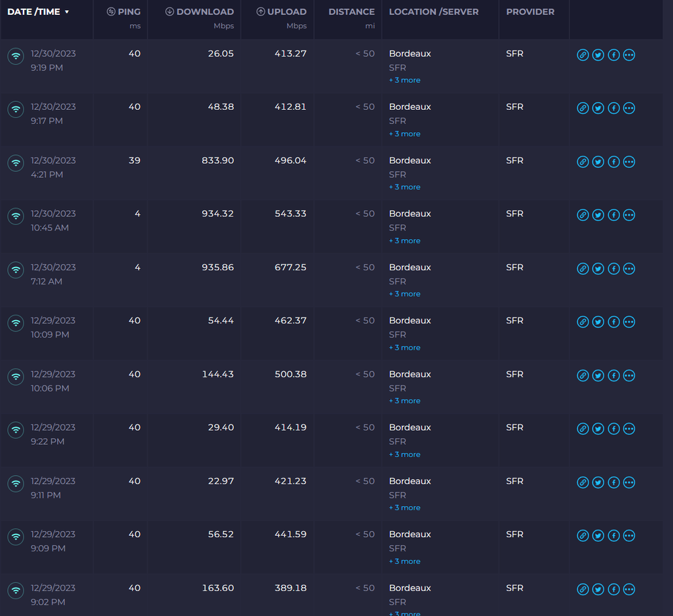Expand '+3 more' for 12/29 10:06 PM test
This screenshot has height=616, width=673.
pos(404,401)
